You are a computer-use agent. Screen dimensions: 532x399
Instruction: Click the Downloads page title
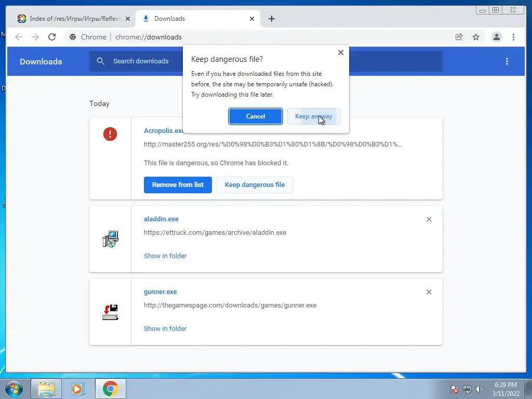pos(41,61)
